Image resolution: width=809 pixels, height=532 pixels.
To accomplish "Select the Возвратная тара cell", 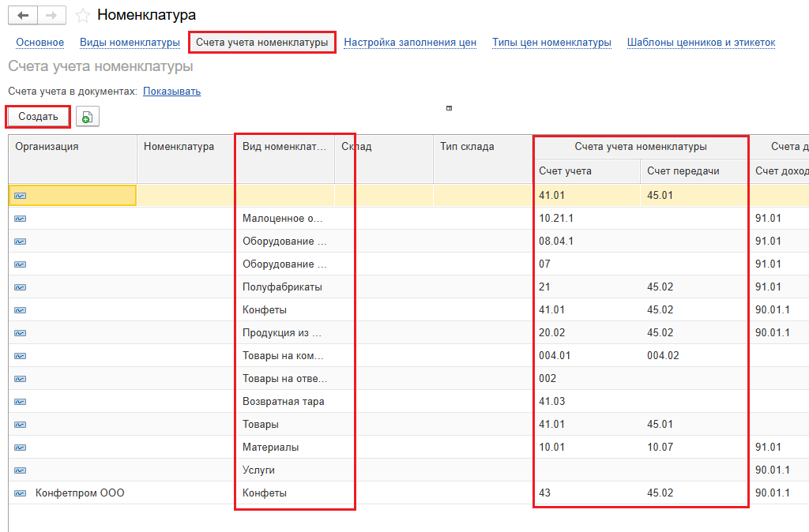I will click(x=285, y=402).
